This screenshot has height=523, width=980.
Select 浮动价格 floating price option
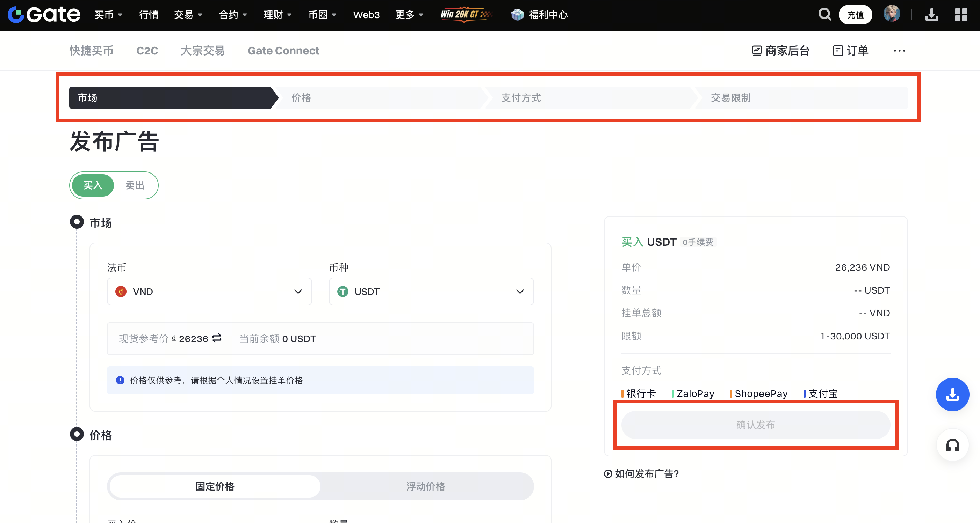coord(425,486)
